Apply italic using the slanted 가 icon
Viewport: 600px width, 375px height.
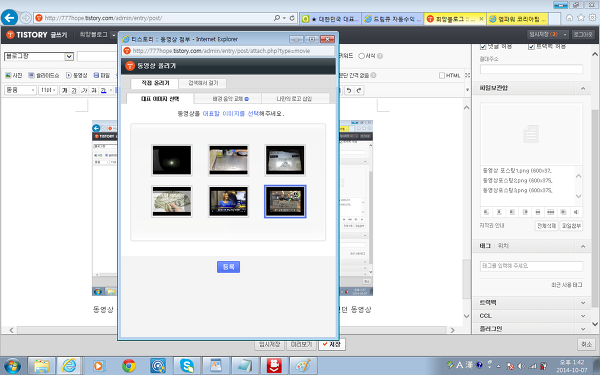(x=84, y=90)
